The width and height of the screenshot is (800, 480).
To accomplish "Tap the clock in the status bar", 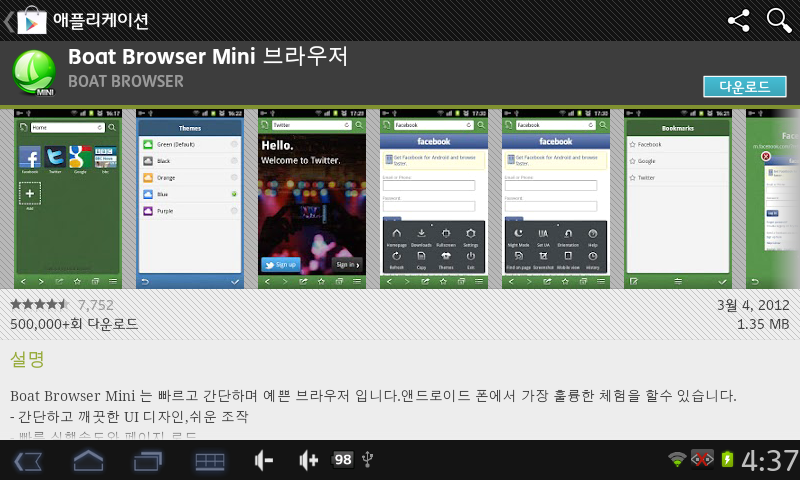I will [x=768, y=461].
